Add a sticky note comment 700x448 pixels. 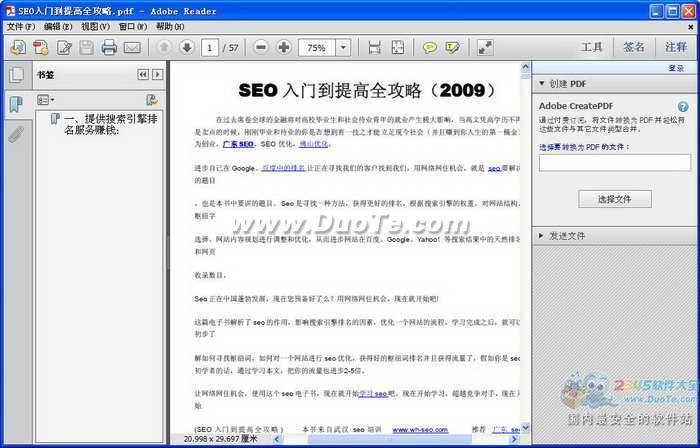pyautogui.click(x=429, y=47)
